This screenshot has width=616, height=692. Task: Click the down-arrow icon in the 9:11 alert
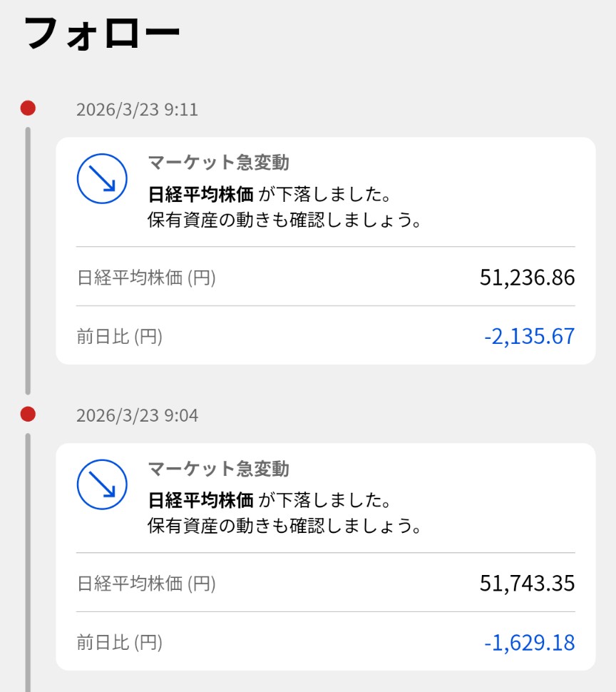coord(102,178)
